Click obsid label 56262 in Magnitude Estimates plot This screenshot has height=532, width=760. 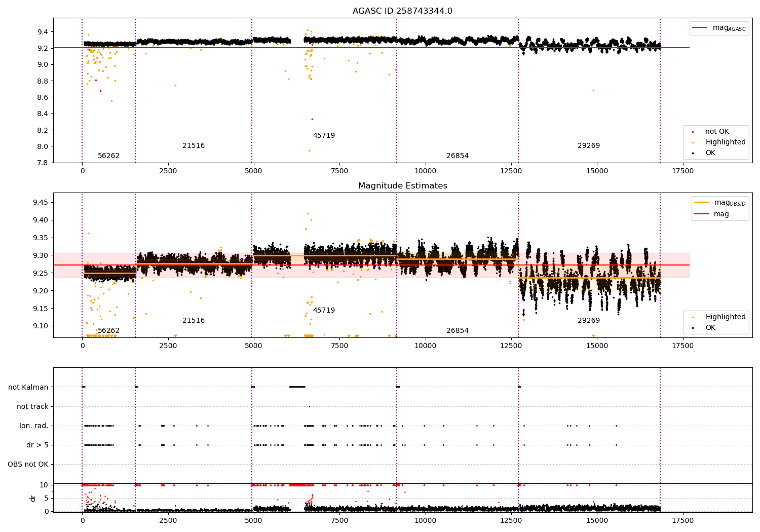108,331
